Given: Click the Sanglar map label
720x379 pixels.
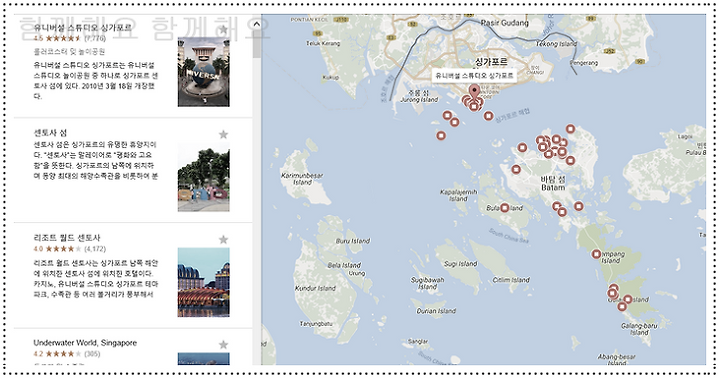Looking at the screenshot, I should pyautogui.click(x=418, y=342).
